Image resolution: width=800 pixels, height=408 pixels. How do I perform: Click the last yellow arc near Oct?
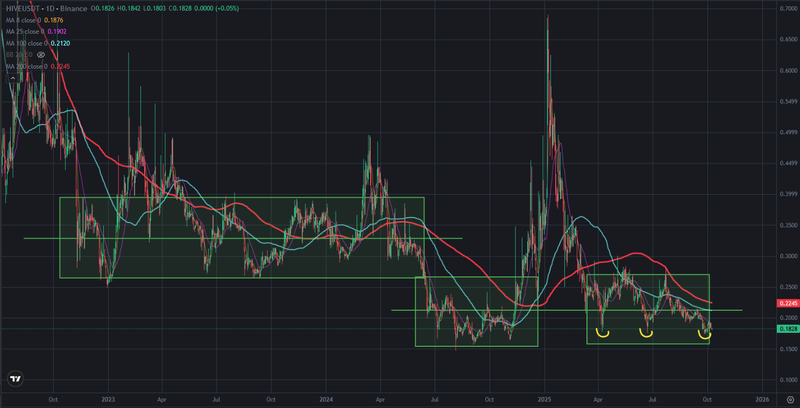704,333
